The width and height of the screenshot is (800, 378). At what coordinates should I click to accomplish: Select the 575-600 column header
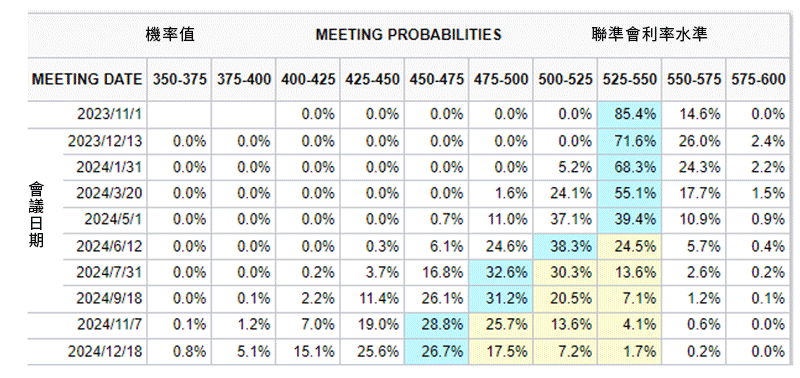[x=758, y=80]
